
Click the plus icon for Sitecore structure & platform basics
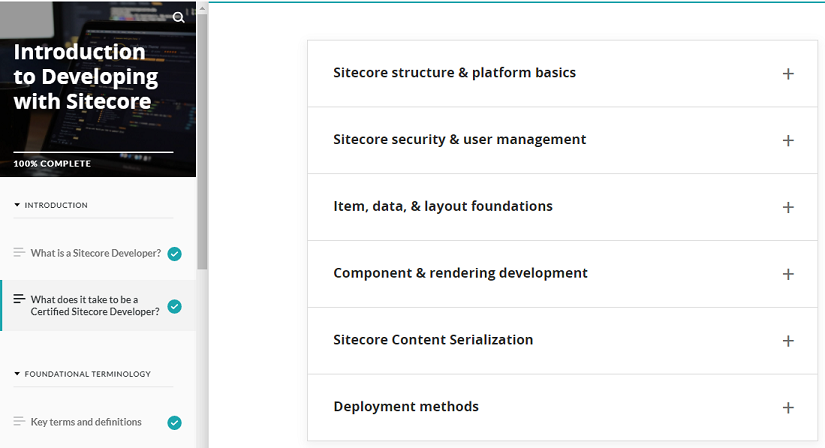[788, 74]
